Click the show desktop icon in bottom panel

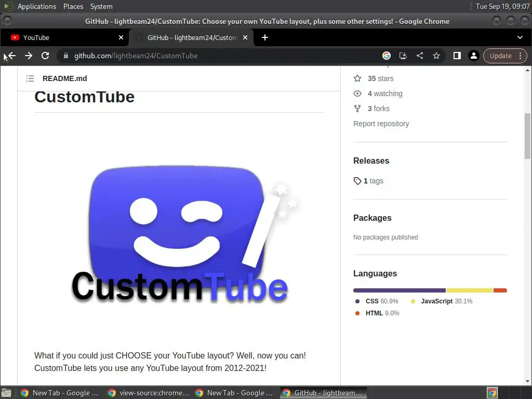[6, 393]
